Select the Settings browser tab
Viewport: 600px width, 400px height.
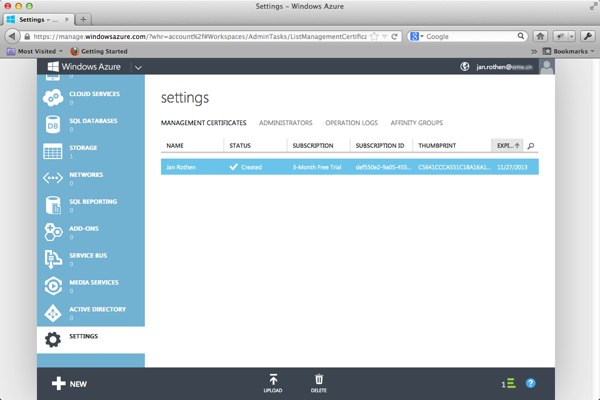(37, 20)
